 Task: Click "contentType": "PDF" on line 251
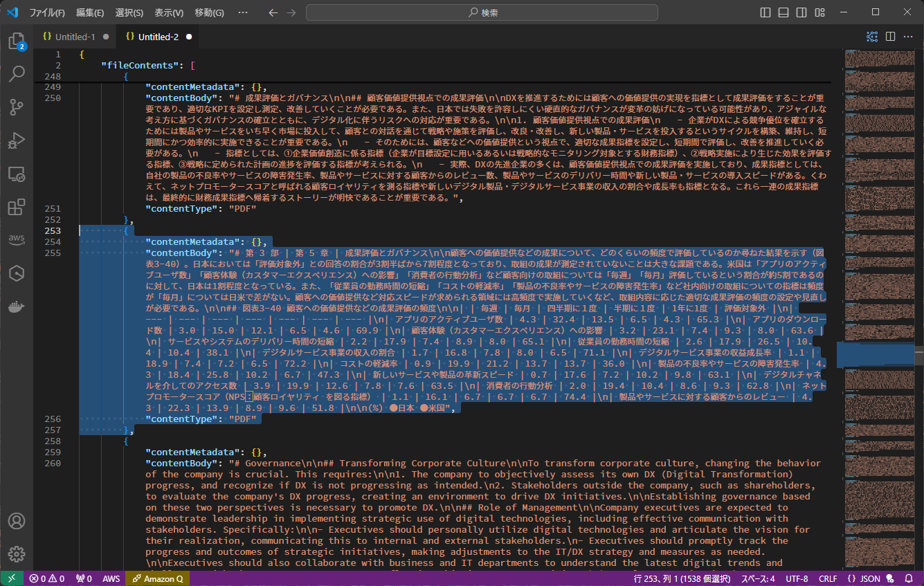click(201, 209)
